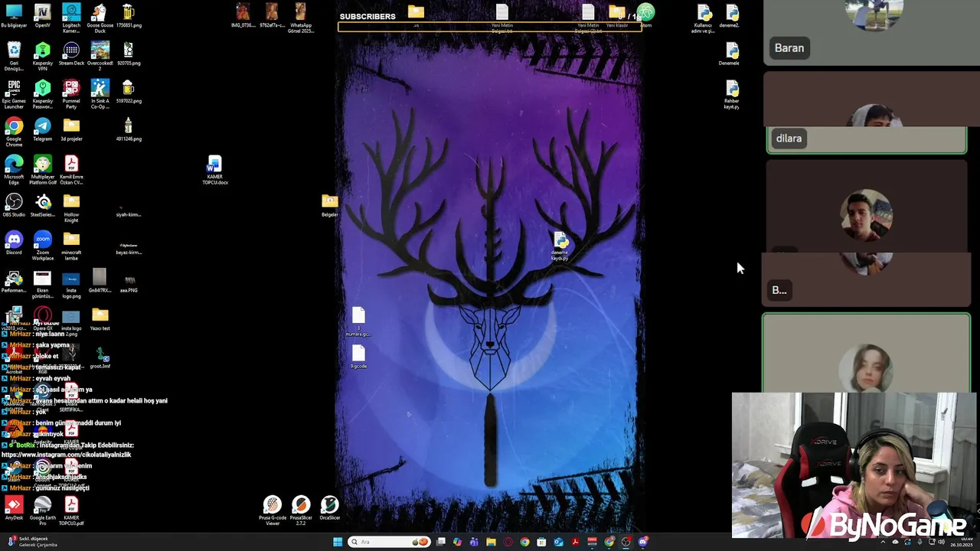Select the aaa.PNG image file
The image size is (980, 551).
coord(129,283)
